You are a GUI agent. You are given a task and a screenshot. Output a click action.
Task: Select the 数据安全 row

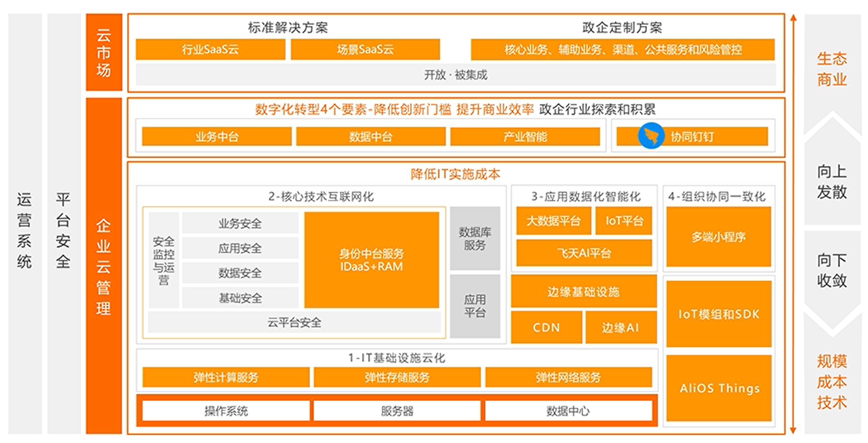click(x=240, y=273)
